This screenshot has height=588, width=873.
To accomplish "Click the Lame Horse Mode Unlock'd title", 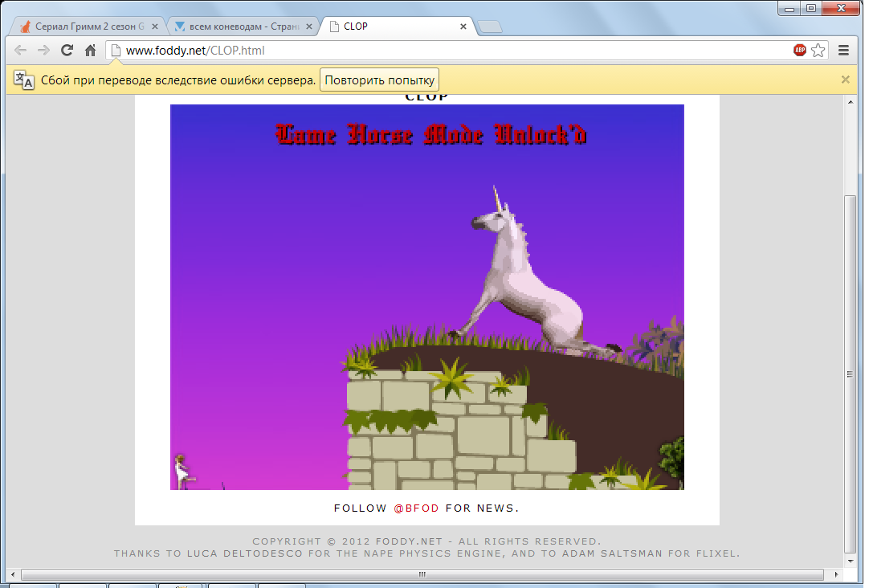I will pos(430,134).
